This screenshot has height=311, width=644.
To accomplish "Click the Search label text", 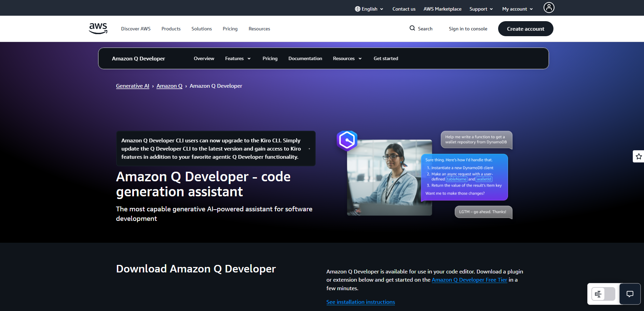I will (425, 29).
